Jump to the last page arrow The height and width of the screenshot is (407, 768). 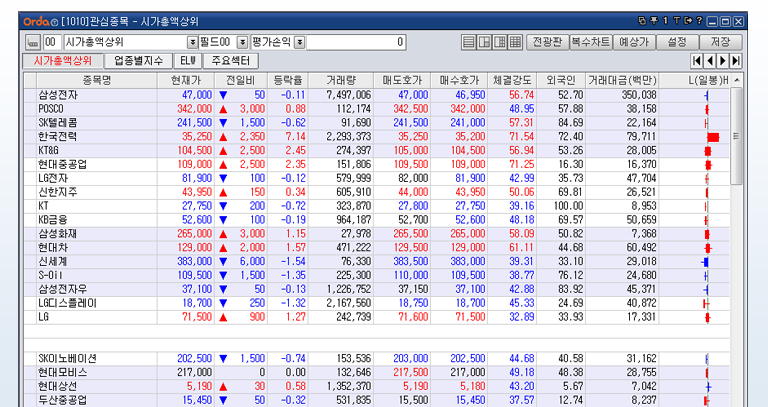(x=735, y=61)
